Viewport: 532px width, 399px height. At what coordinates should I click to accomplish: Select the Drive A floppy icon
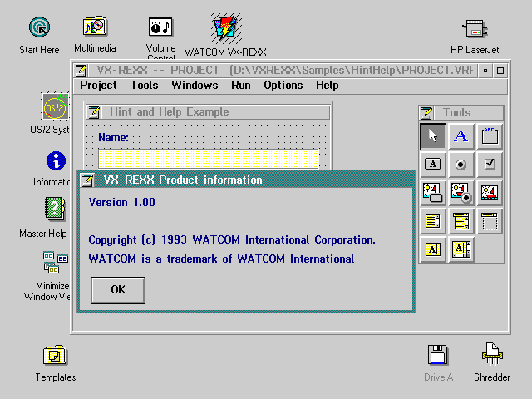click(x=438, y=355)
